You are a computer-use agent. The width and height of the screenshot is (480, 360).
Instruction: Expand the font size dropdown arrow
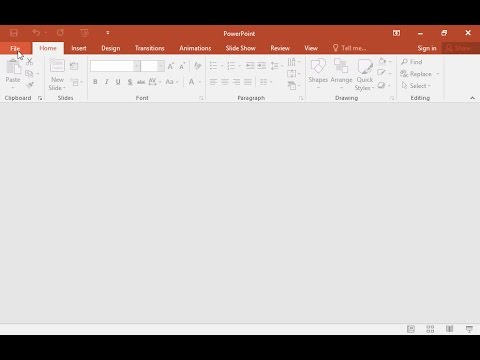[161, 66]
